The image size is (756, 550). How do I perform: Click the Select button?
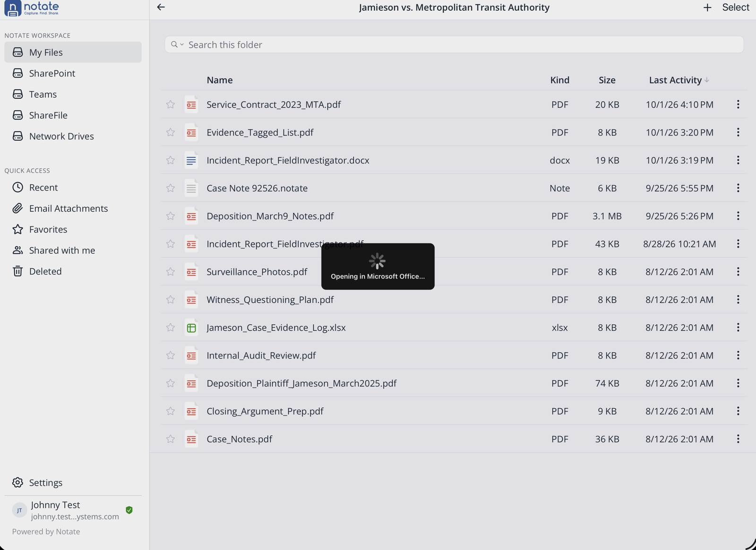(x=735, y=7)
